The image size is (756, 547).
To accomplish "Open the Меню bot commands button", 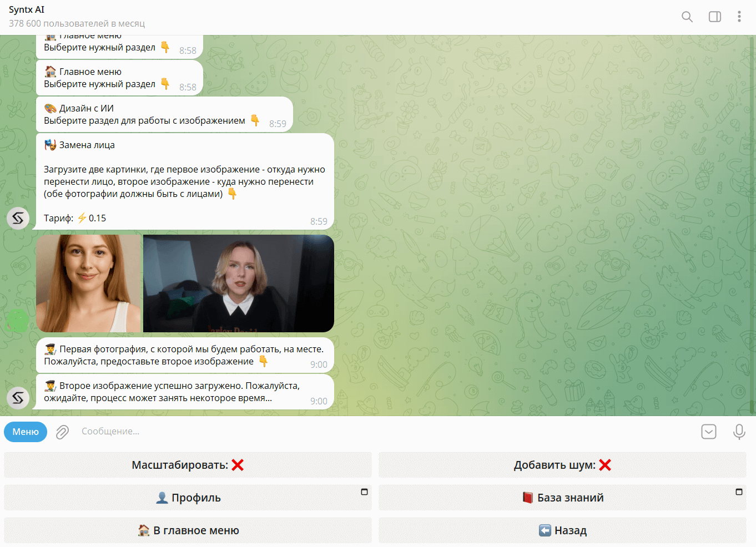I will 26,432.
